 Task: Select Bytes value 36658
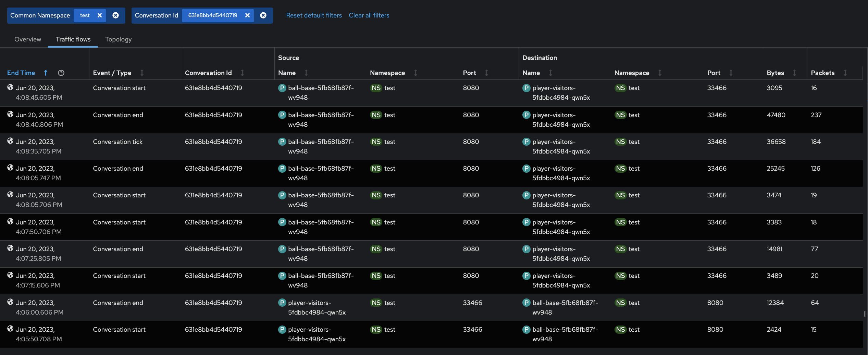776,142
